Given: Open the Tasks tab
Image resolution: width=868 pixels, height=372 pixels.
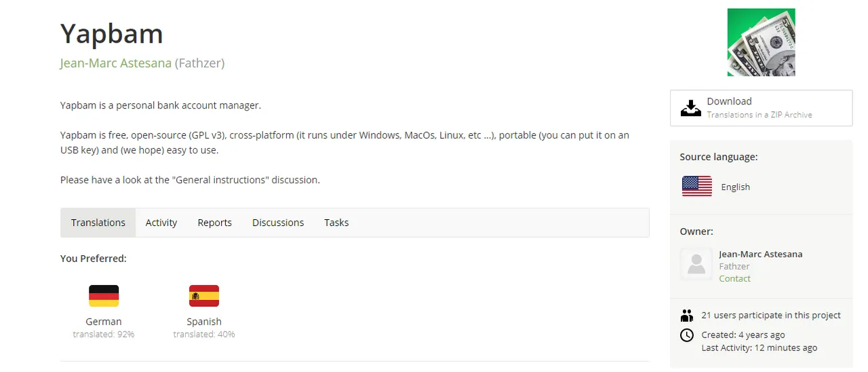Looking at the screenshot, I should click(336, 223).
